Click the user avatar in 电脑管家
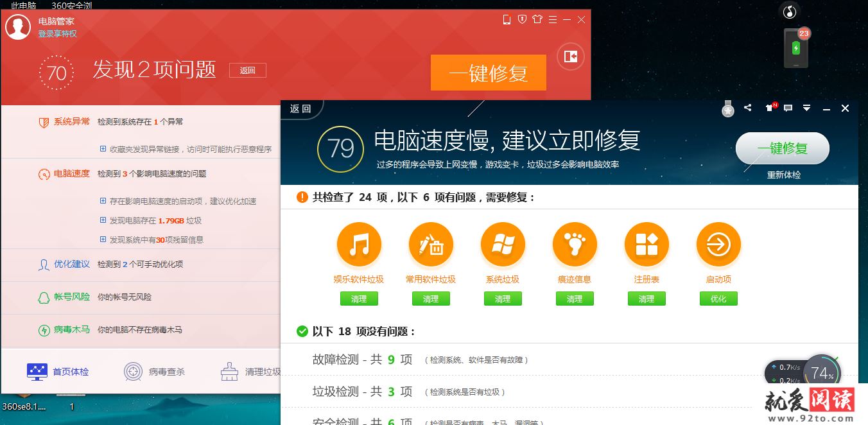868x425 pixels. click(18, 26)
